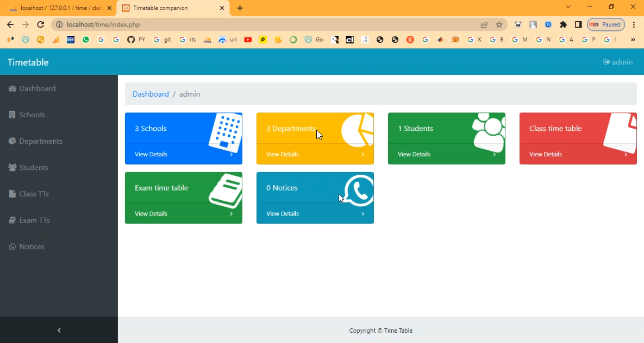The width and height of the screenshot is (644, 343).
Task: Click the Students group icon in sidebar
Action: pyautogui.click(x=12, y=168)
